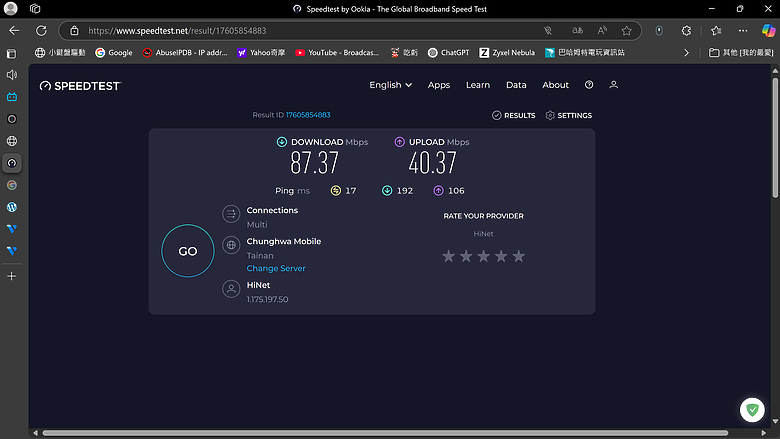Click the Change Server link
The height and width of the screenshot is (439, 780).
click(276, 268)
